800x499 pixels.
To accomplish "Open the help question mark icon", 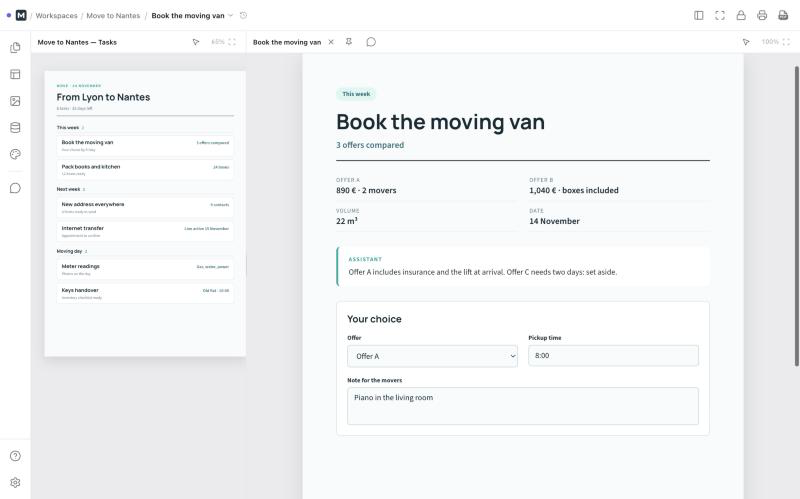I will (15, 456).
